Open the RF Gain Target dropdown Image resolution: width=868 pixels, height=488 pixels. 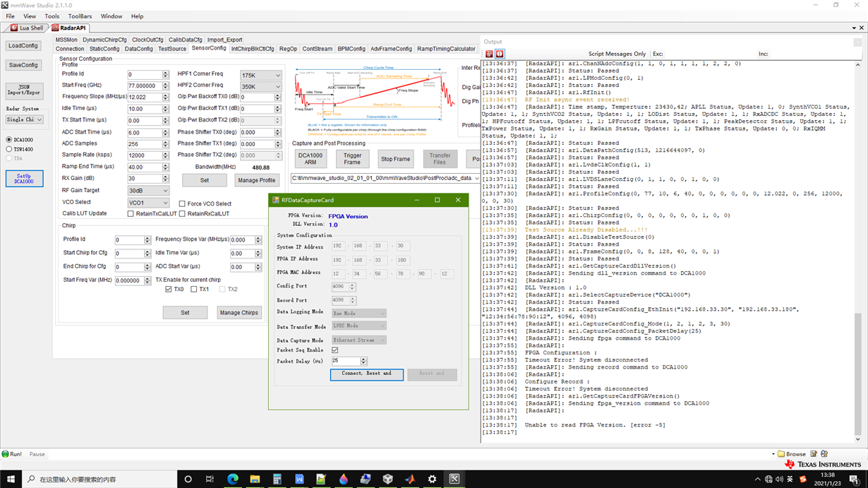149,190
